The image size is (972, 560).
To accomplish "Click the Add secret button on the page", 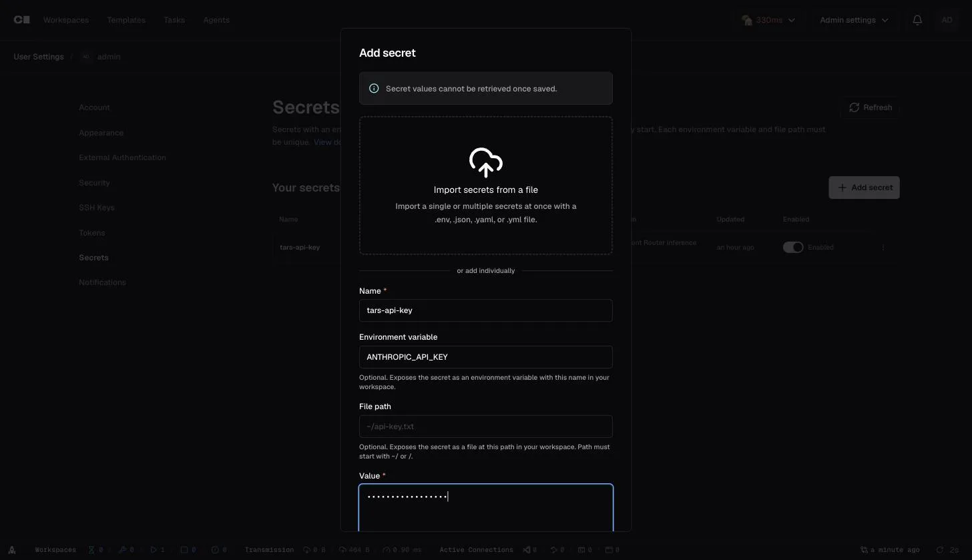I will coord(865,188).
